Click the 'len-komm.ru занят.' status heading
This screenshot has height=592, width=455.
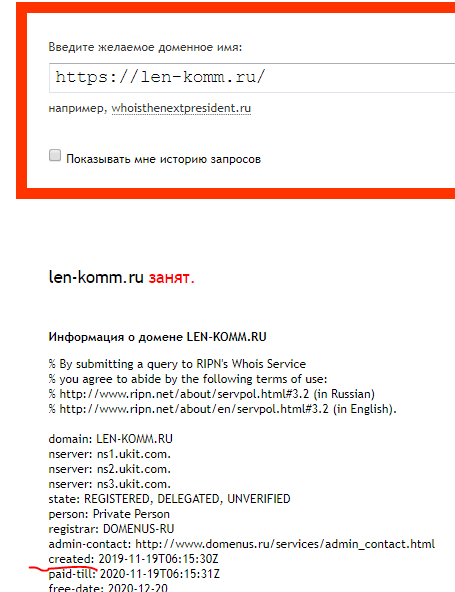[122, 278]
